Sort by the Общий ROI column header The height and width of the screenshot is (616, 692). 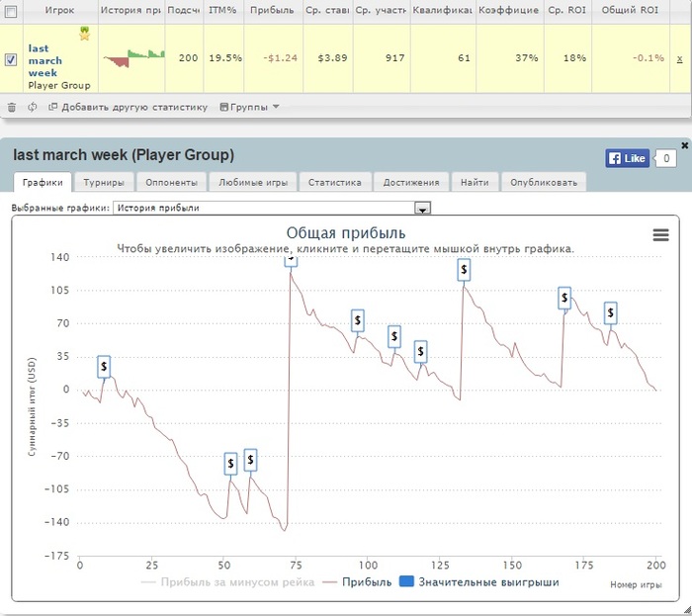point(630,10)
